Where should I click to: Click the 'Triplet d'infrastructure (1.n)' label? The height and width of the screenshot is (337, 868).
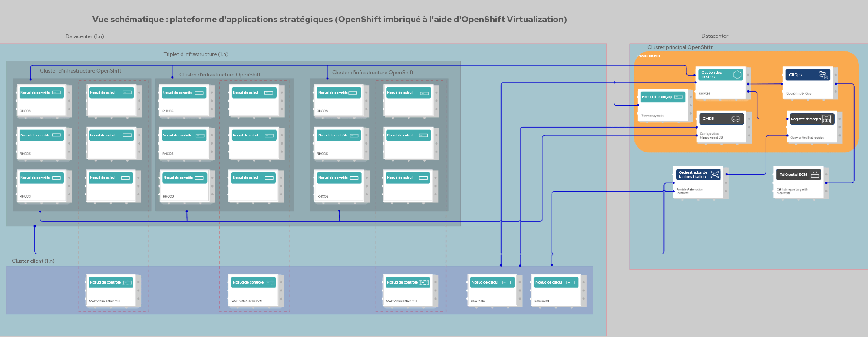tap(196, 54)
